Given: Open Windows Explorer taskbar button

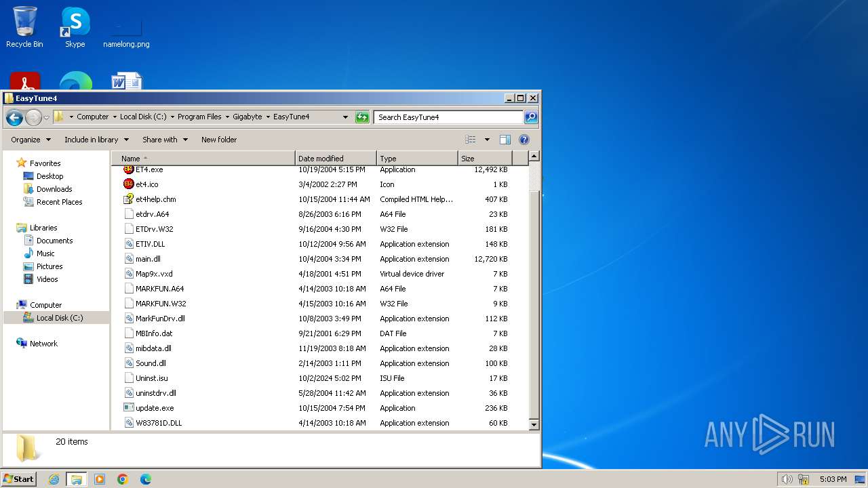Looking at the screenshot, I should [x=76, y=479].
